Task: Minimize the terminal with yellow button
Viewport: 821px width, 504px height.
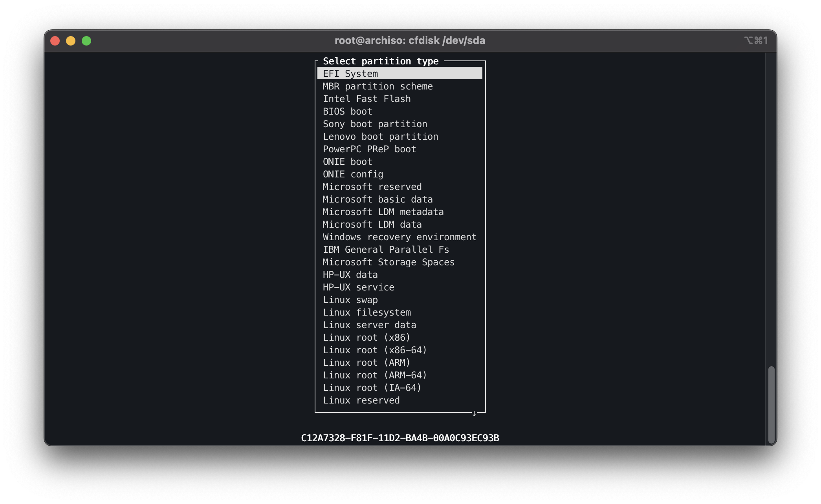Action: (71, 41)
